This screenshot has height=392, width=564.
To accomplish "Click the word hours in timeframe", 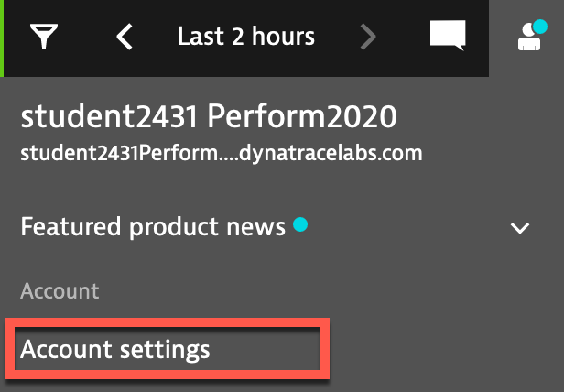I will tap(283, 37).
